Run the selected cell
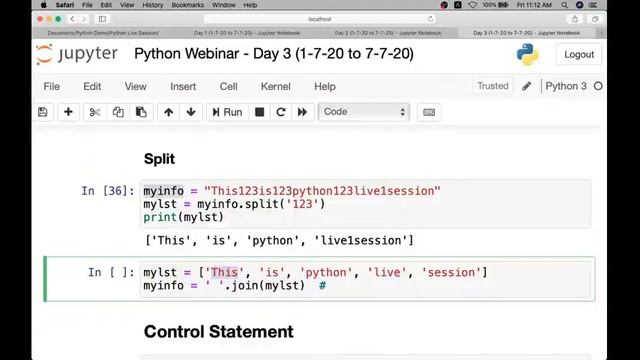Image resolution: width=640 pixels, height=360 pixels. coord(227,112)
